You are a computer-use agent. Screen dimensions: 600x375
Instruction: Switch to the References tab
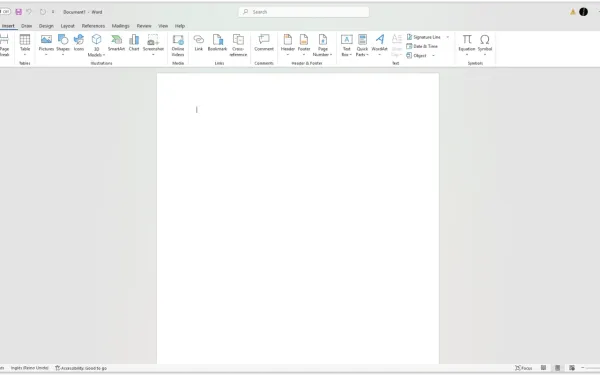(93, 26)
